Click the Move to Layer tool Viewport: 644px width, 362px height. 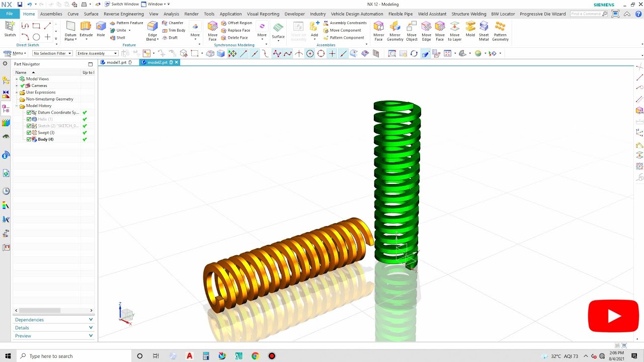[x=454, y=31]
